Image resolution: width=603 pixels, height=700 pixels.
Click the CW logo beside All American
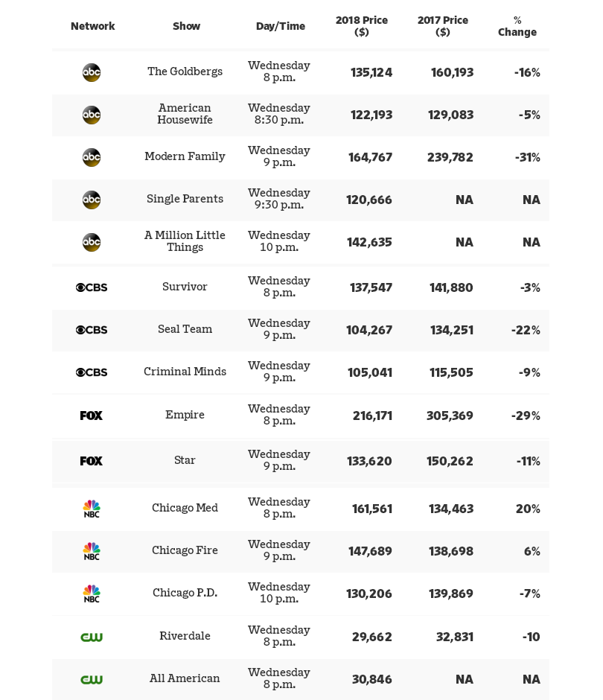tap(92, 679)
